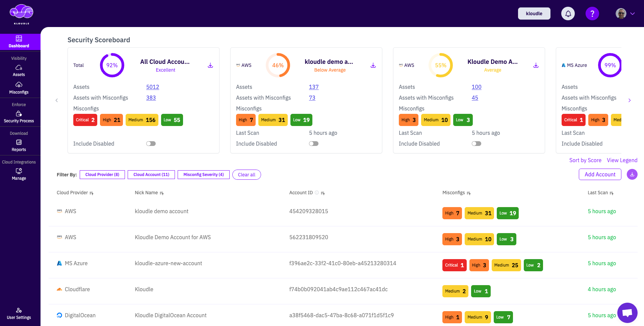Screen dimensions: 644x326
Task: Click the Kloudle logo
Action: pos(22,14)
